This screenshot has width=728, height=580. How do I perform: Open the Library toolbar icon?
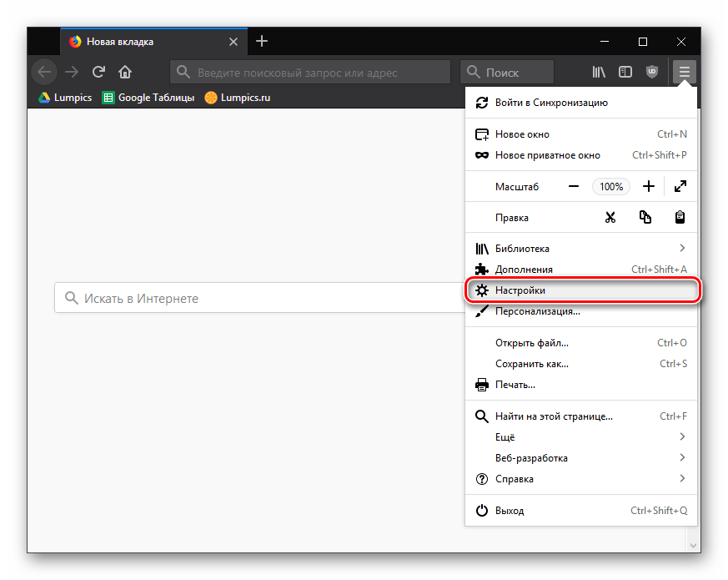599,72
